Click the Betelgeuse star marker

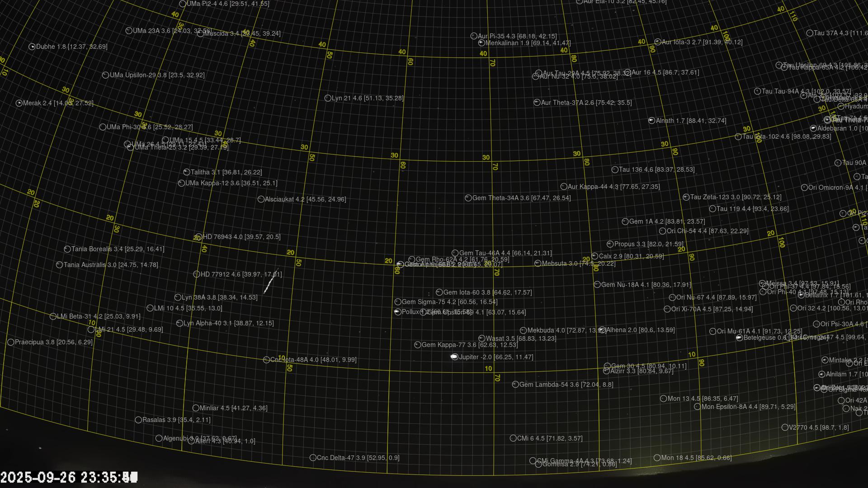pyautogui.click(x=739, y=338)
